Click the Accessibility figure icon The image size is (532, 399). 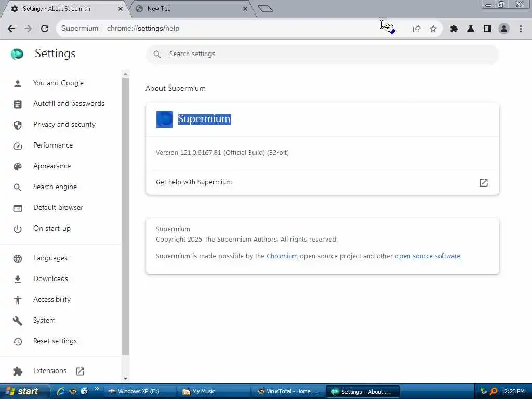click(x=18, y=300)
